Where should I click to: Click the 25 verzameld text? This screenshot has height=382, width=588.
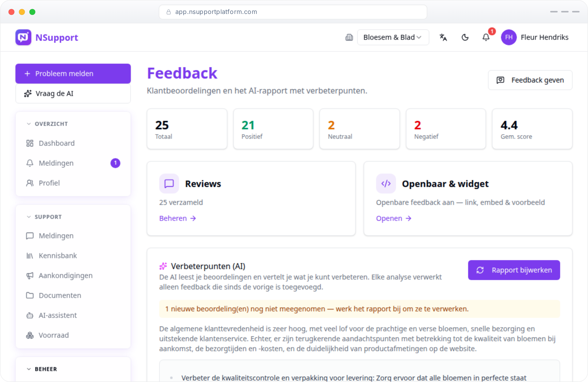(181, 202)
